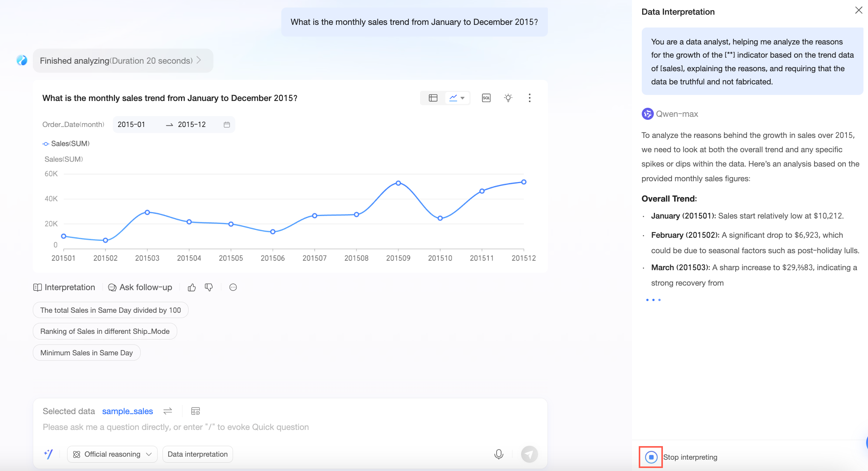Expand the Official reasoning dropdown

tap(112, 454)
